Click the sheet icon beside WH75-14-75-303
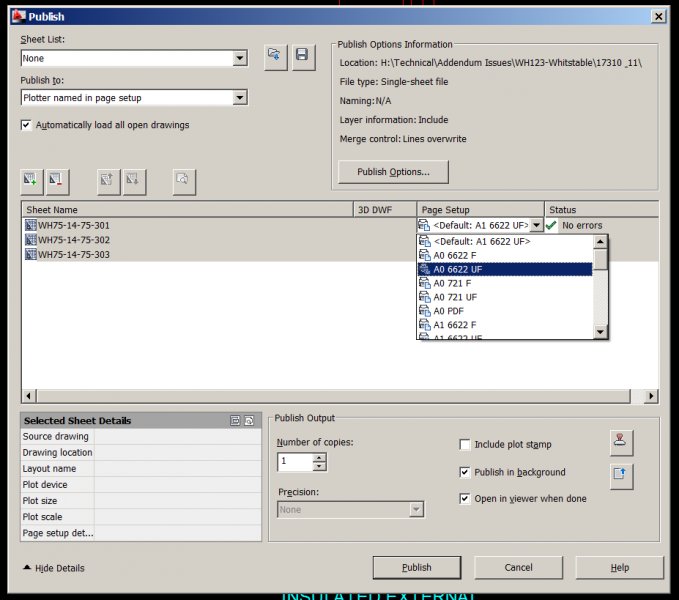Image resolution: width=679 pixels, height=600 pixels. point(31,254)
